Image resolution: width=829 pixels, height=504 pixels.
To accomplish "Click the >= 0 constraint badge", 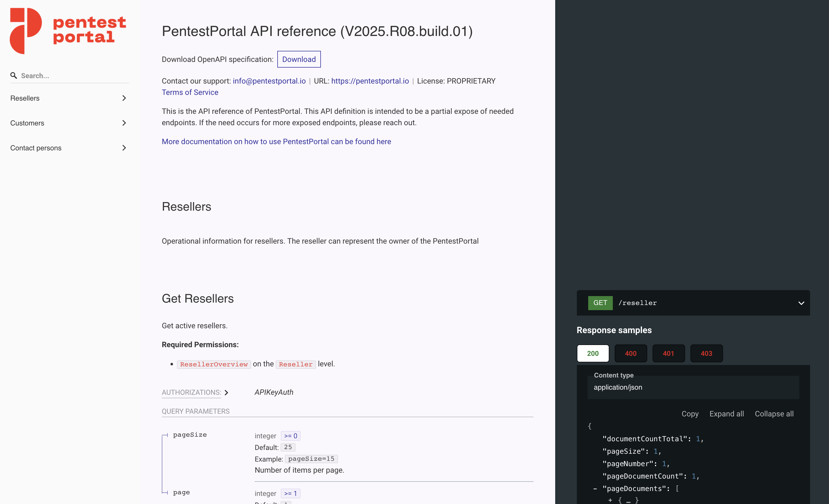I will coord(290,436).
